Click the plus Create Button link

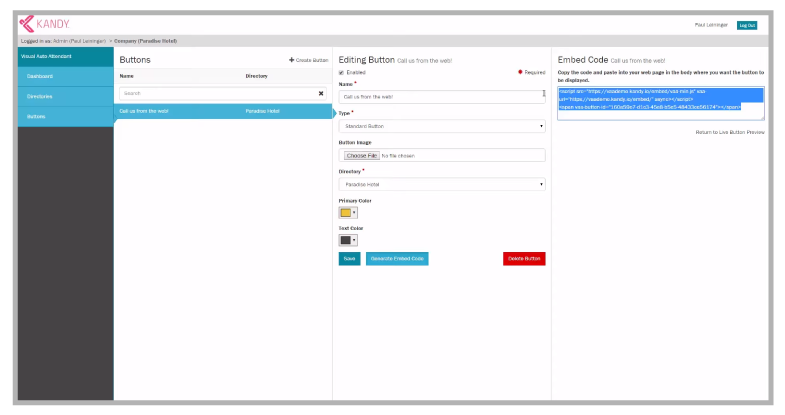coord(308,60)
